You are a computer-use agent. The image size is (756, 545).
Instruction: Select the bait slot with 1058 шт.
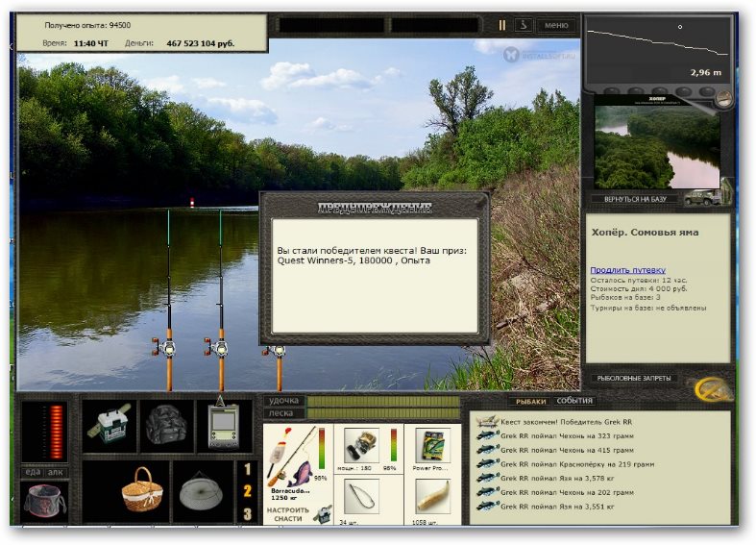point(432,497)
